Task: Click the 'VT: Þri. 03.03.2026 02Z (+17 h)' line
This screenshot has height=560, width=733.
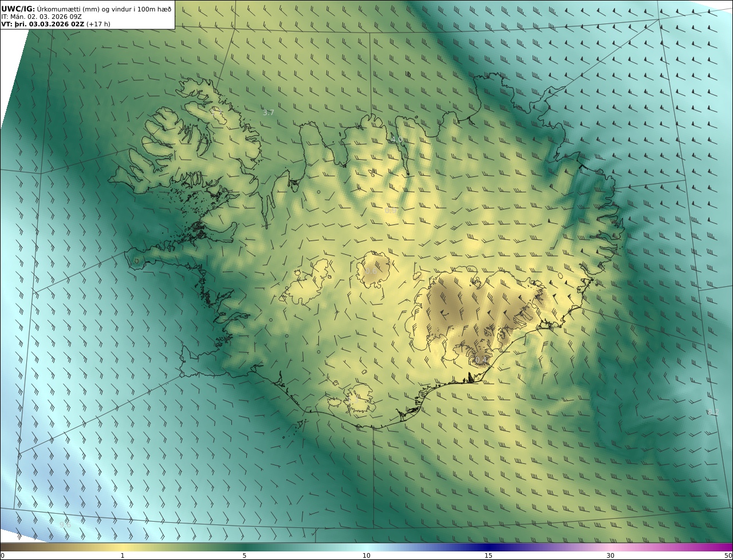Action: (56, 25)
